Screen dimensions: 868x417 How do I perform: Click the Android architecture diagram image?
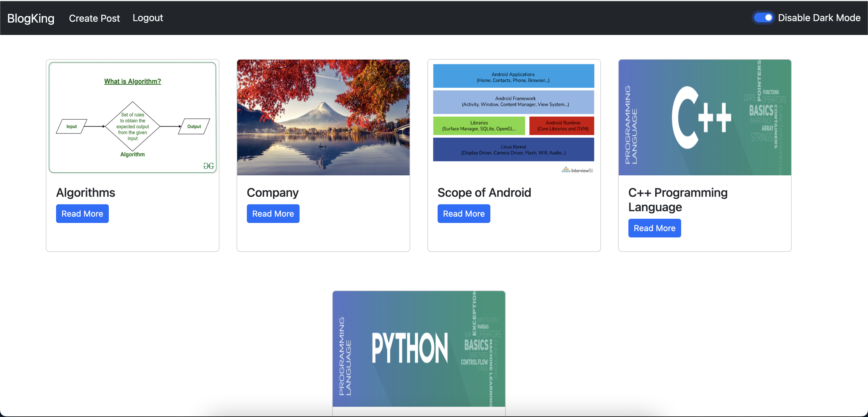click(514, 117)
